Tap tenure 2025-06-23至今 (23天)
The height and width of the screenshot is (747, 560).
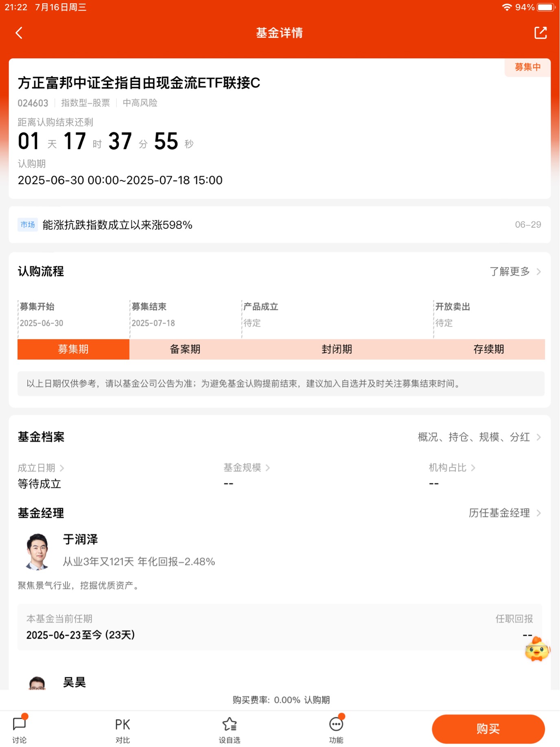81,635
